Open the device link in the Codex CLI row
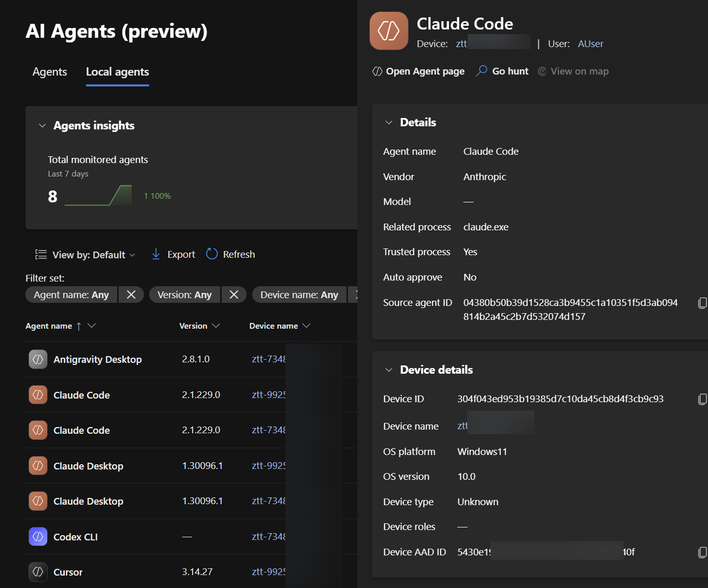This screenshot has height=588, width=708. 269,537
